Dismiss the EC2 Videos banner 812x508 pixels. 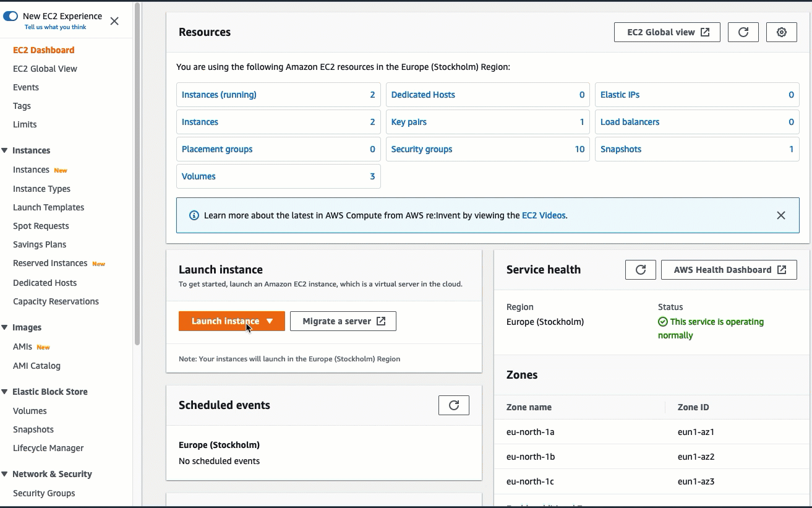coord(780,215)
